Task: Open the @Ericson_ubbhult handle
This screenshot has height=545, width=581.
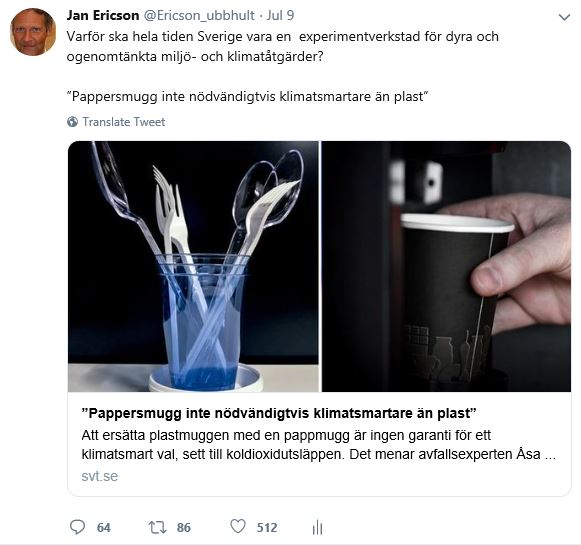Action: (199, 16)
